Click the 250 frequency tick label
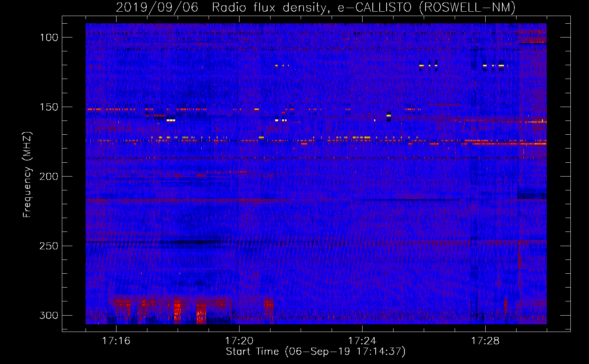This screenshot has height=364, width=589. tap(49, 246)
